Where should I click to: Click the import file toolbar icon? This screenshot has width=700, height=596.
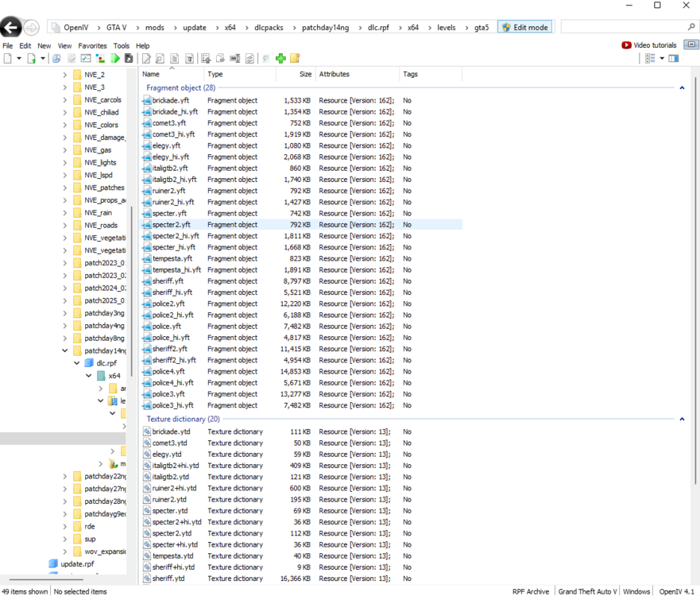(x=206, y=58)
